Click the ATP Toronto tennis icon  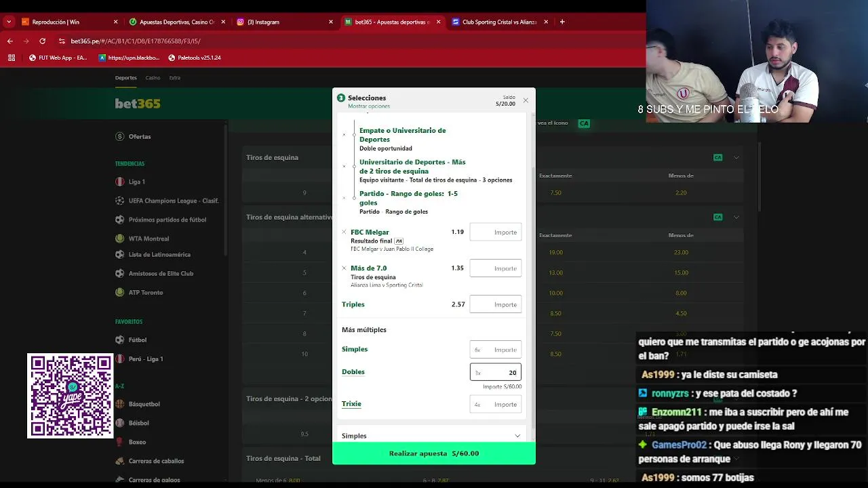tap(120, 292)
